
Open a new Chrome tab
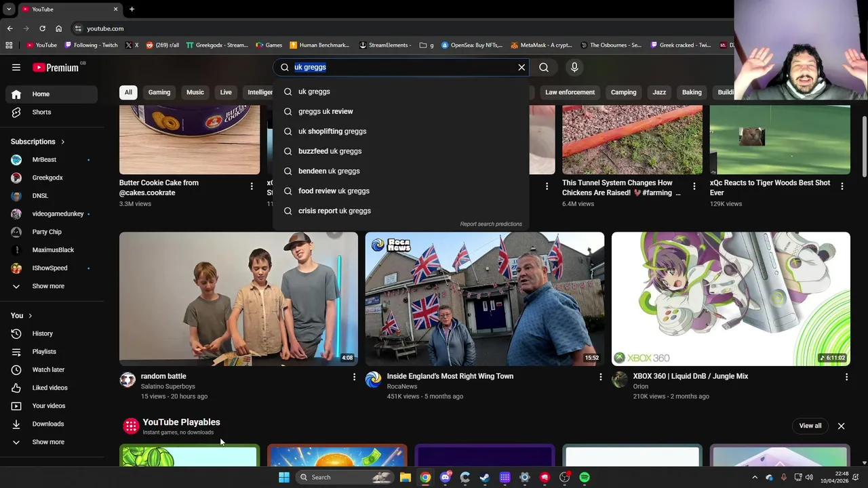[x=132, y=9]
